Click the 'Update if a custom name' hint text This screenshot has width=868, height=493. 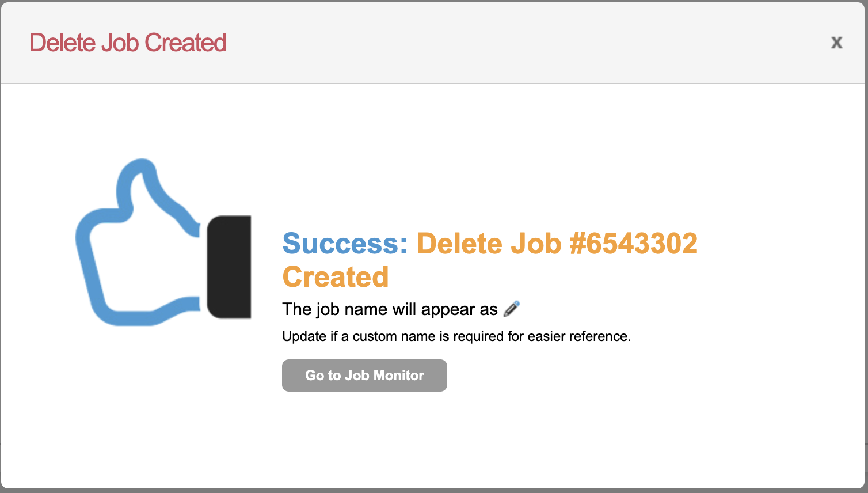[456, 336]
